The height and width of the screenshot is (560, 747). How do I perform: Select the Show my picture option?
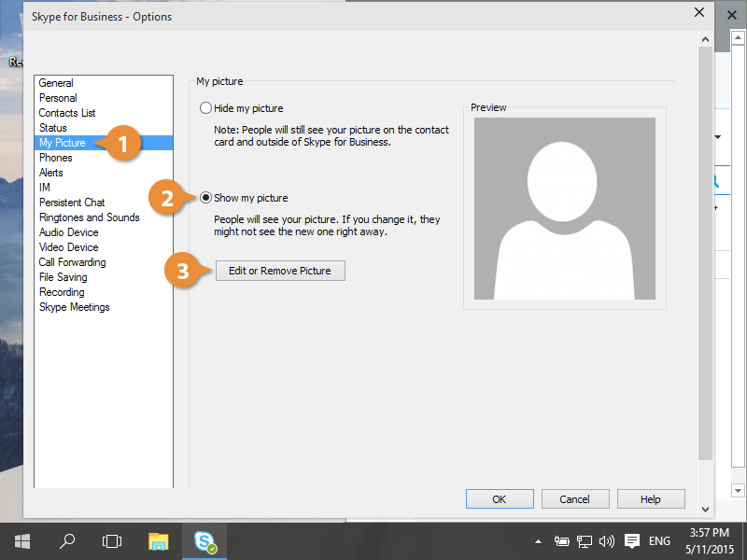(x=206, y=198)
